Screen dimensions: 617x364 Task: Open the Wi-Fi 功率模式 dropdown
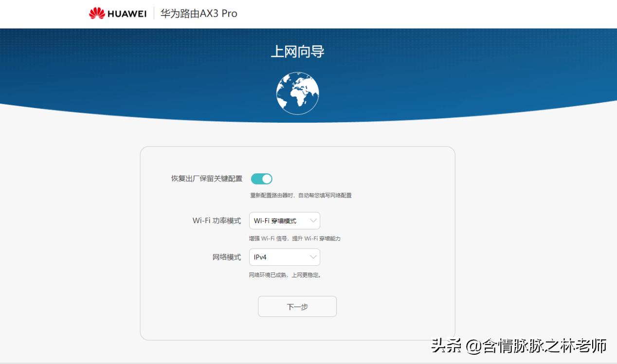click(x=284, y=221)
